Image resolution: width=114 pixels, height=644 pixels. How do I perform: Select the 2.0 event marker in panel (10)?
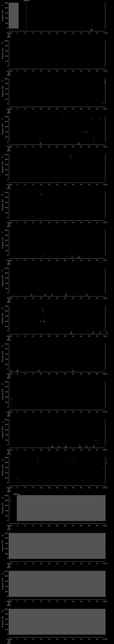pyautogui.click(x=17, y=371)
